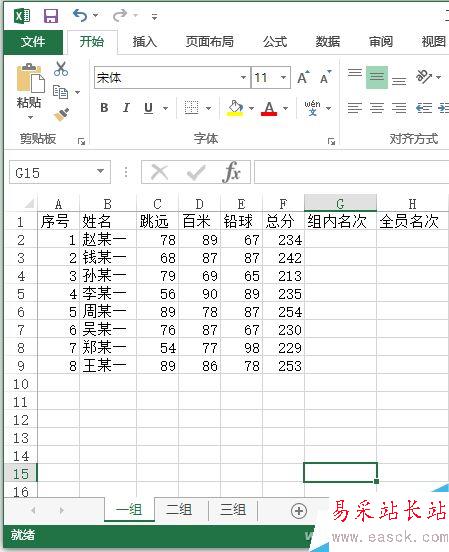
Task: Center text horizontally icon
Action: pos(377,108)
